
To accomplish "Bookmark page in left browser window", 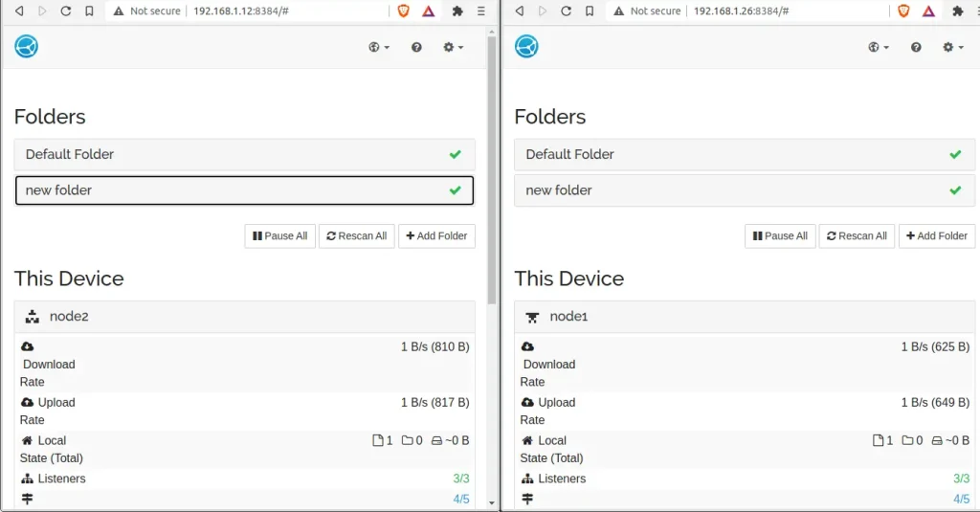I will (89, 11).
